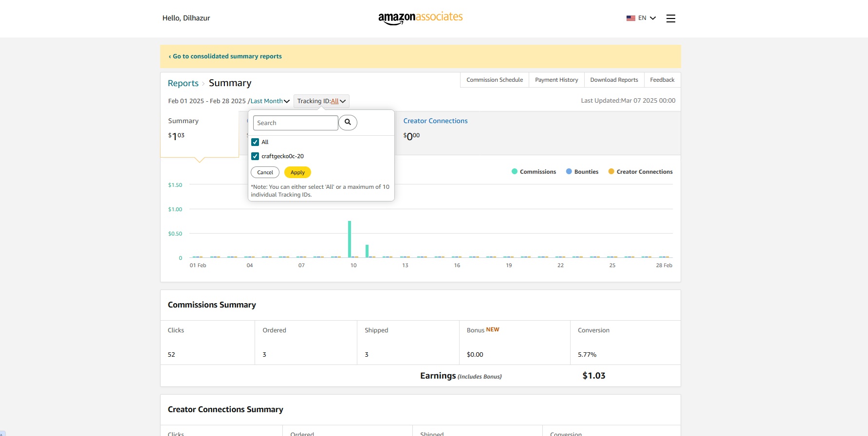Toggle the All tracking ID checkbox
This screenshot has height=436, width=868.
coord(255,142)
